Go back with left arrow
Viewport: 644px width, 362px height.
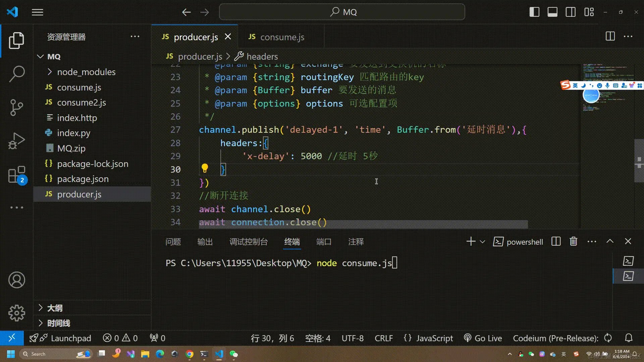(186, 12)
